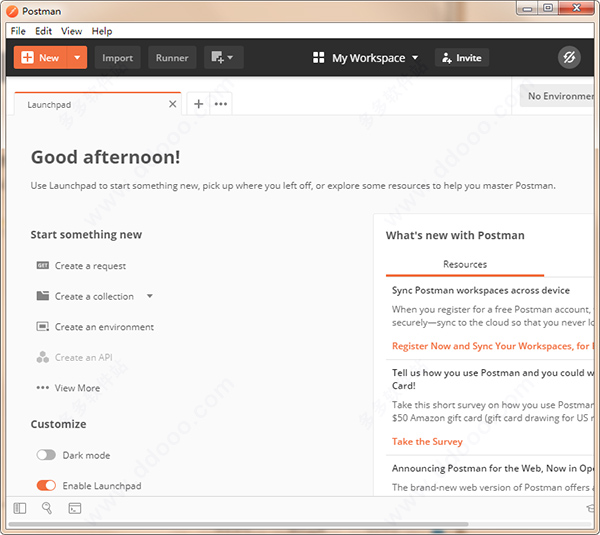The width and height of the screenshot is (600, 535).
Task: Expand the Create a collection arrow
Action: click(x=150, y=296)
